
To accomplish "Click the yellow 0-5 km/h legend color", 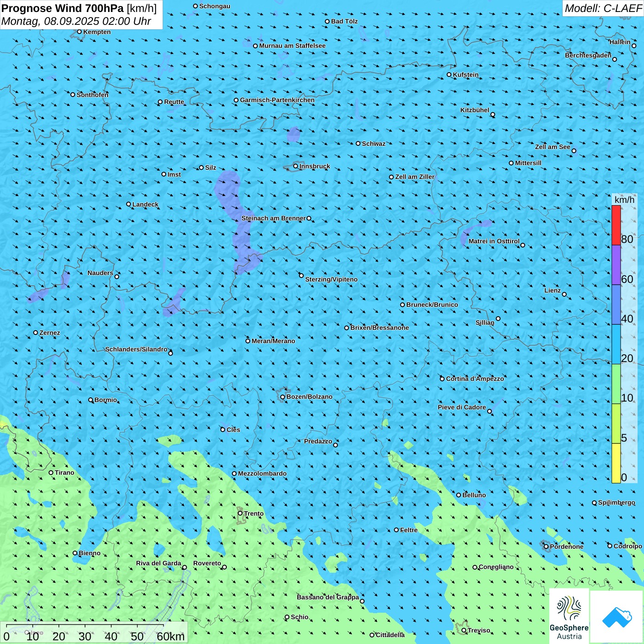I will 616,463.
